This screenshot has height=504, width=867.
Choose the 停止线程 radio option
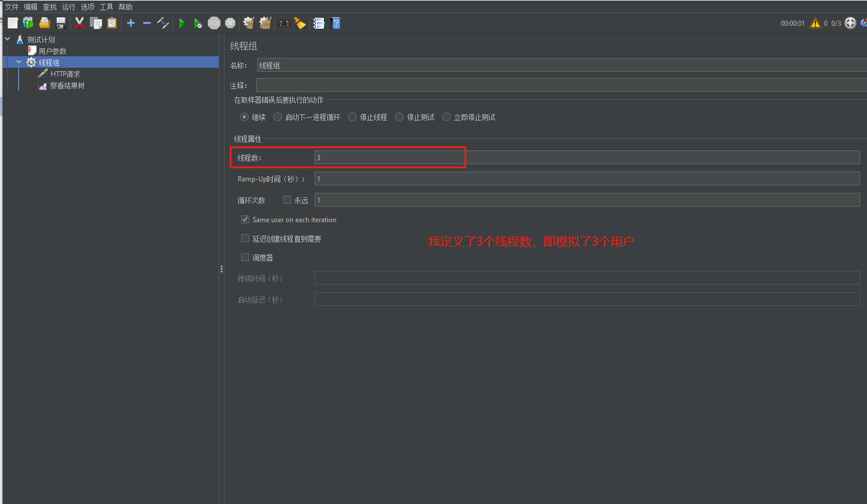(353, 117)
